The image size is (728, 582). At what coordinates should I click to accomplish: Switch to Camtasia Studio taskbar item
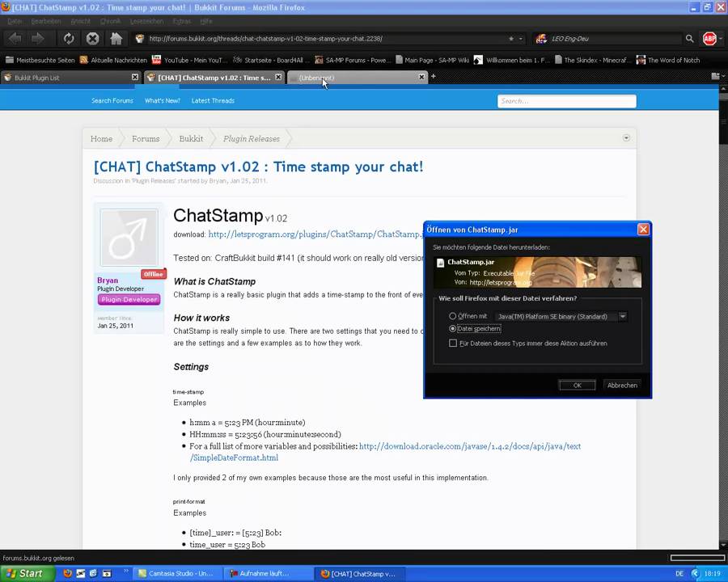(177, 574)
